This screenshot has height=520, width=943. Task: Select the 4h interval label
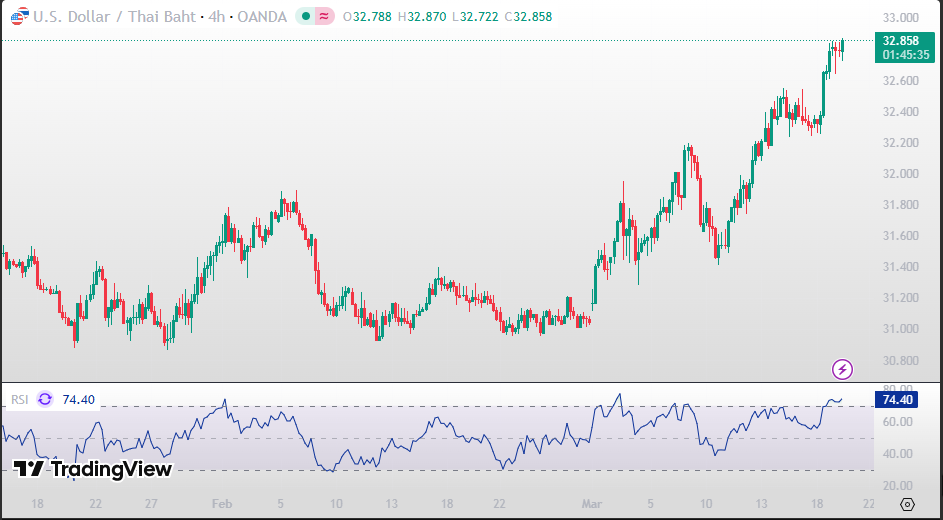coord(217,17)
